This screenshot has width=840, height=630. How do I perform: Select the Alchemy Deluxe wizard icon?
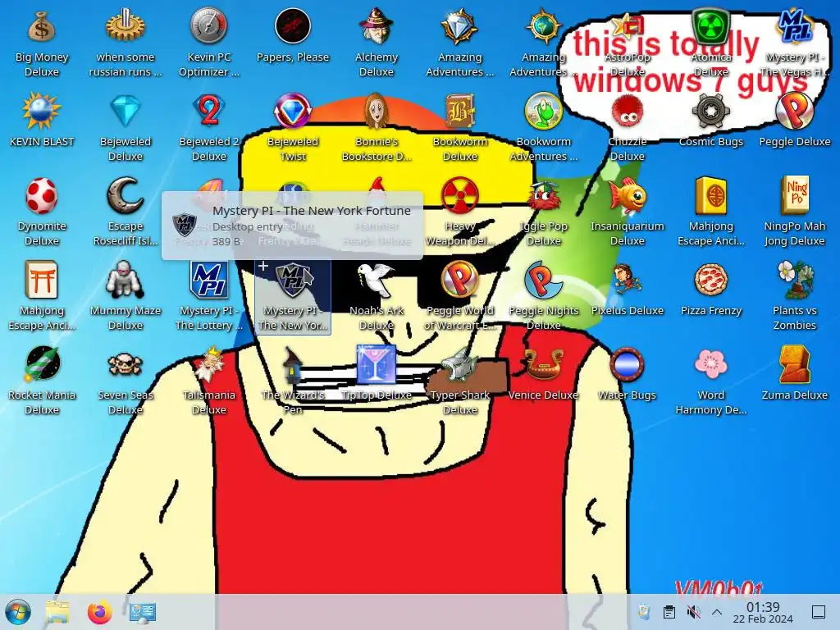[376, 25]
